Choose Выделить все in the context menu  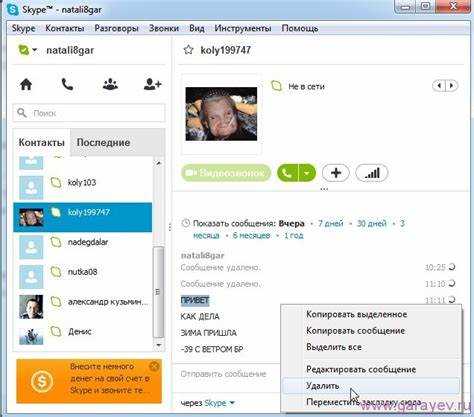pyautogui.click(x=334, y=347)
